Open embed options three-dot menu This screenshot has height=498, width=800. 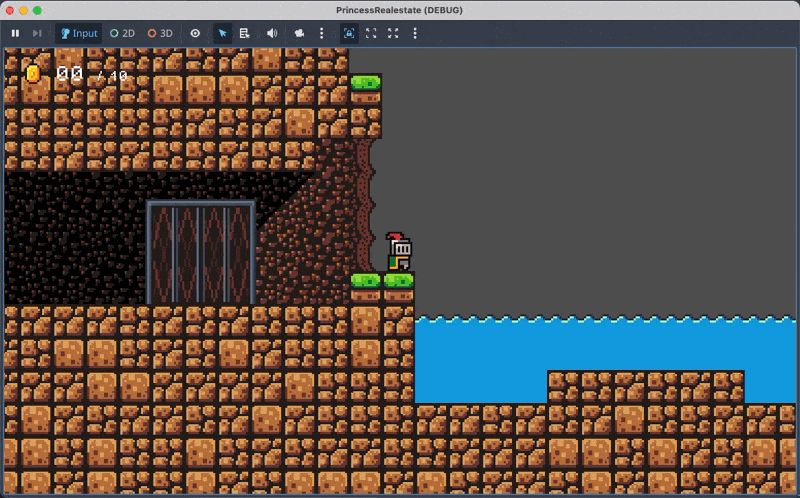(415, 33)
